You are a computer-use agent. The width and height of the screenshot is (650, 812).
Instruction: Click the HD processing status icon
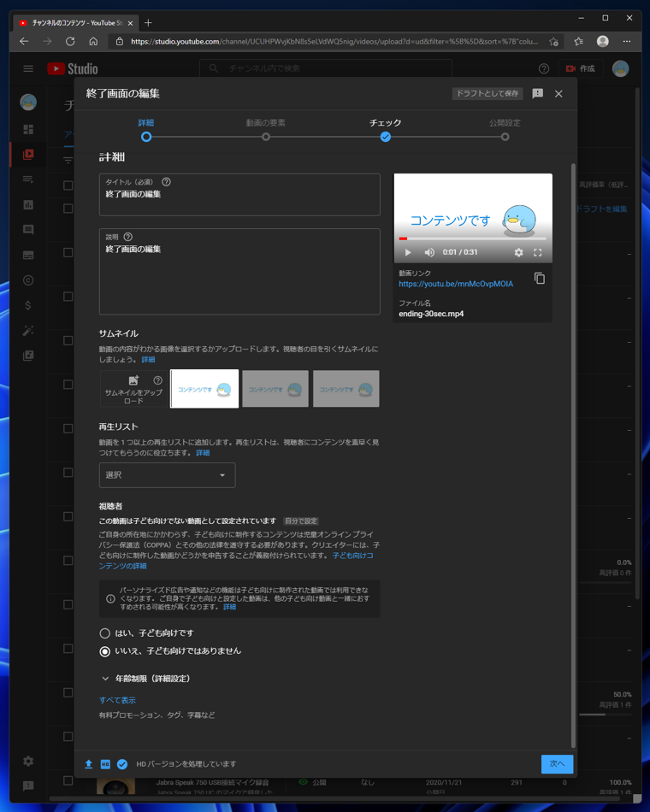[x=105, y=764]
